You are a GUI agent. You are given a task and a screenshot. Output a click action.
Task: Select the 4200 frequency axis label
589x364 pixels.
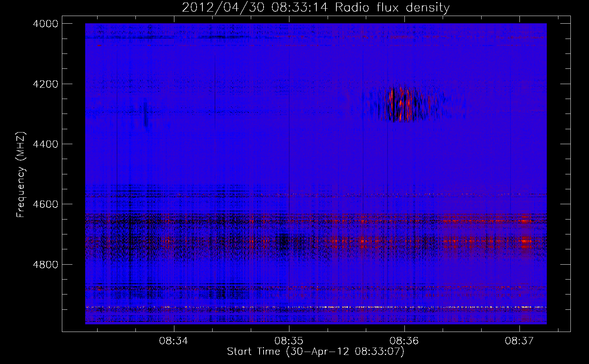tap(46, 84)
